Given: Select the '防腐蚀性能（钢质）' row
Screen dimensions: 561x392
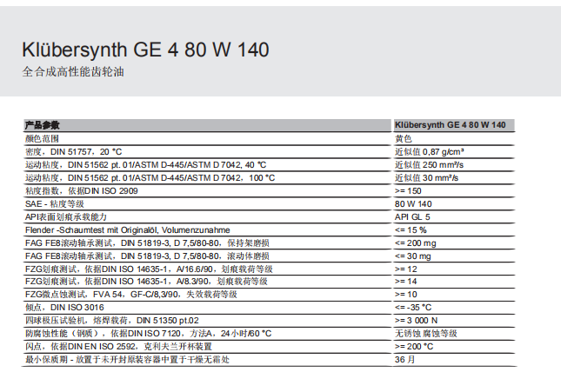Looking at the screenshot, I should [148, 334].
